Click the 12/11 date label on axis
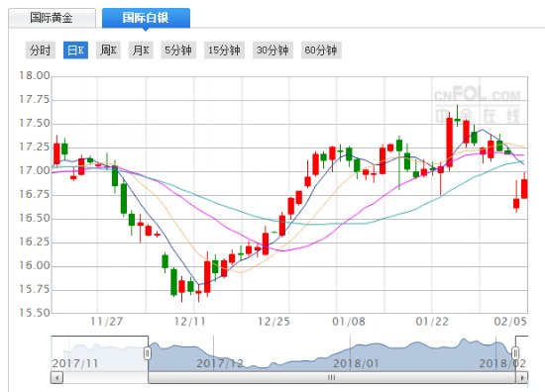545x392 pixels. tap(189, 322)
